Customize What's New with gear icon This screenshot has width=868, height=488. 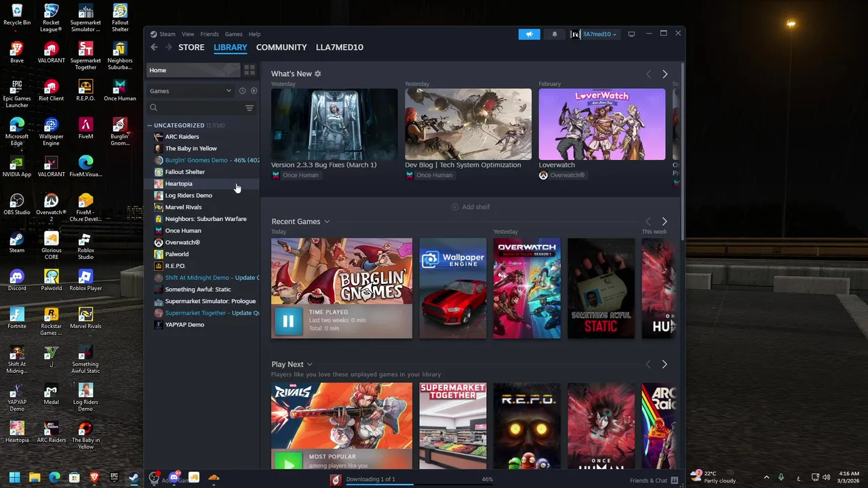point(318,74)
